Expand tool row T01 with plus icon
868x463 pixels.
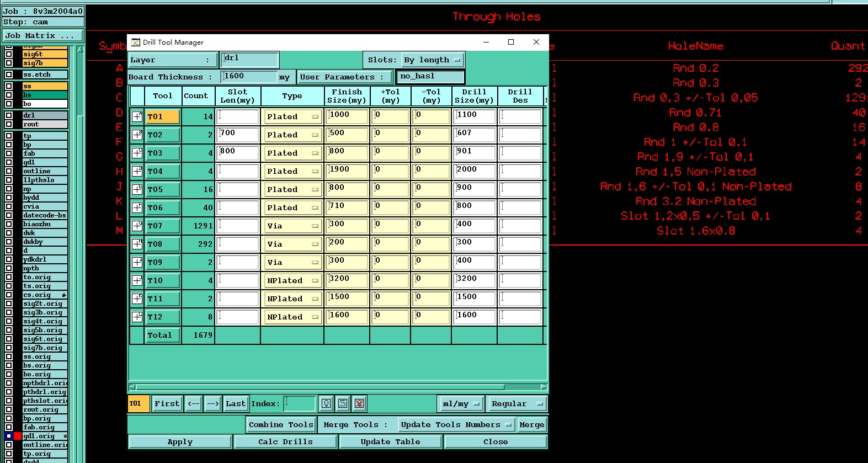pos(137,116)
